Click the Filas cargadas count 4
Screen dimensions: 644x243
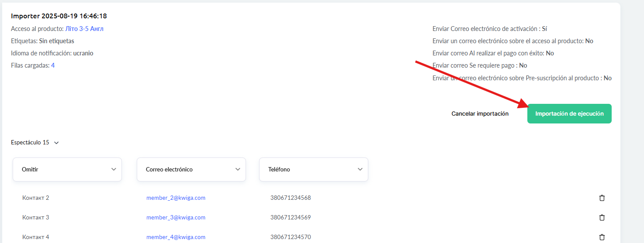click(53, 65)
